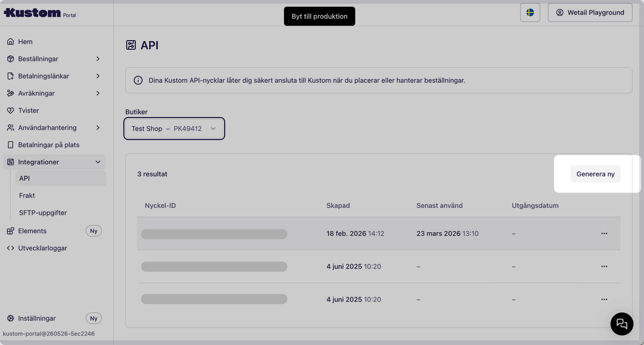Click version text kustom-portal@260526-5ec2246

(x=49, y=334)
